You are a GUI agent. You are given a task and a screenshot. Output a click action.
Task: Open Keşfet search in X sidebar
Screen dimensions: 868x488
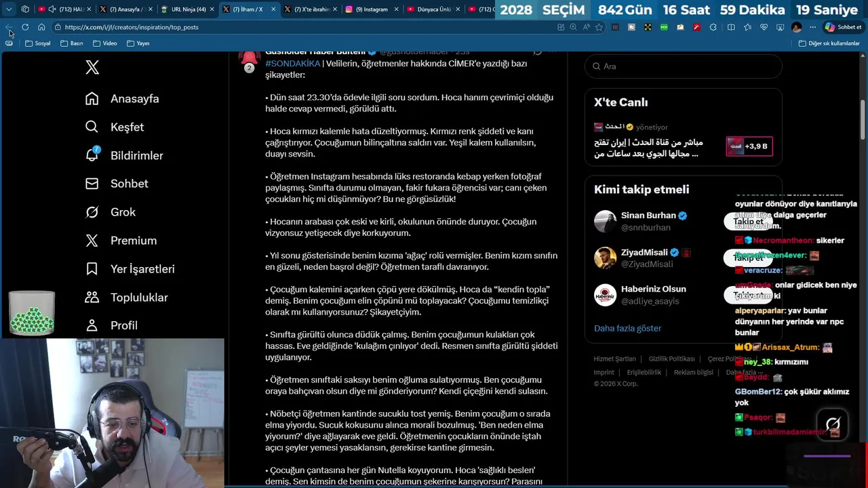point(115,127)
